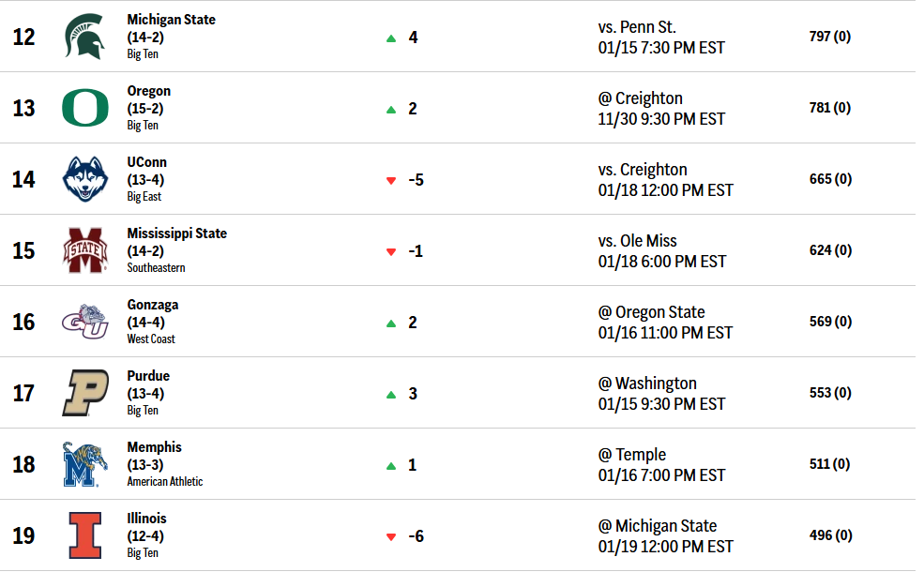Click the Memphis Tigers logo
This screenshot has width=924, height=572.
point(84,464)
